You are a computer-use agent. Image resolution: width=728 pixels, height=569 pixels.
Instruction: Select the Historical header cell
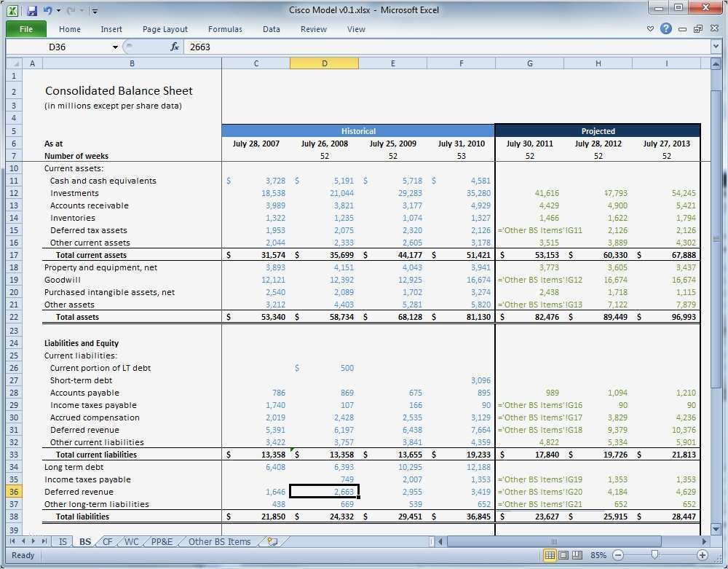click(358, 131)
